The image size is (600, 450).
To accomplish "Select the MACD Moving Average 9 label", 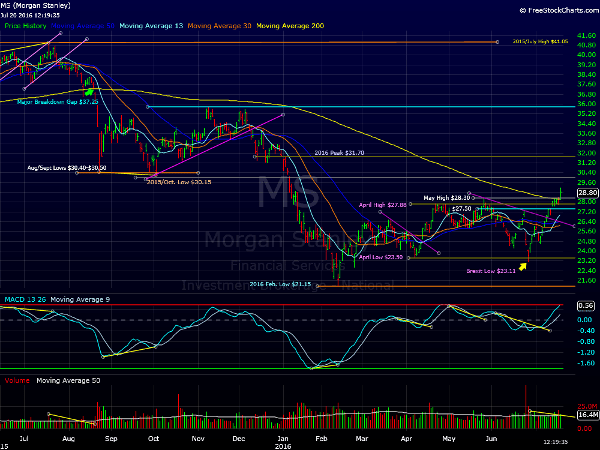I will click(x=80, y=299).
